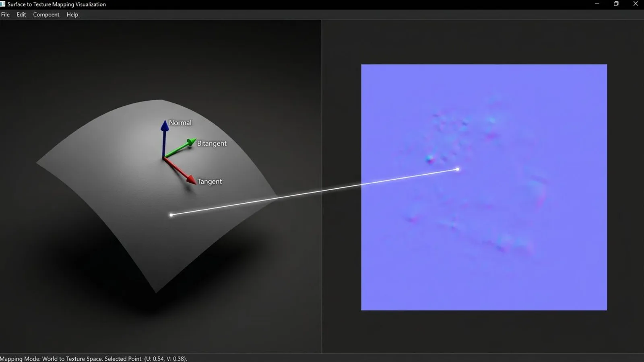Click the red Tangent arrow tip
The height and width of the screenshot is (362, 644).
(191, 180)
